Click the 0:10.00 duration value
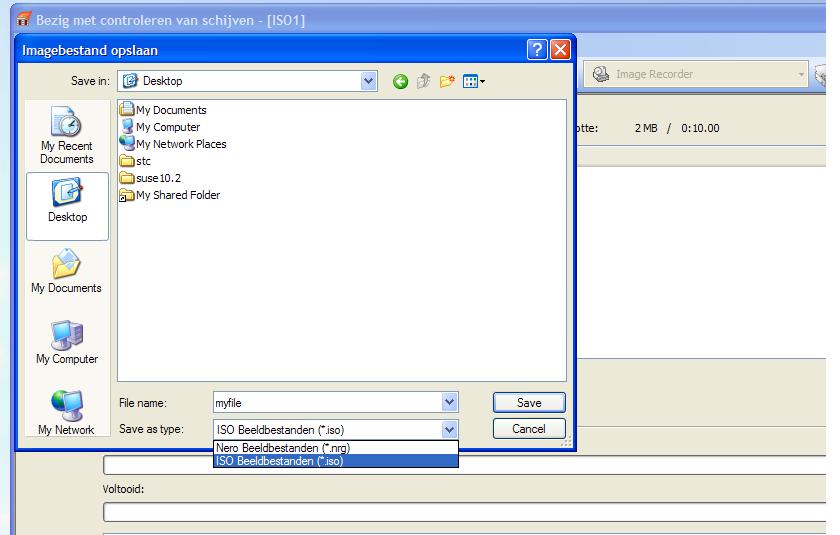The height and width of the screenshot is (535, 840). point(700,128)
